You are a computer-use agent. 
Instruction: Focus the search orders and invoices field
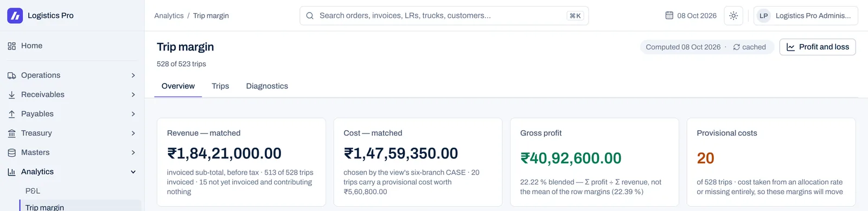[444, 16]
